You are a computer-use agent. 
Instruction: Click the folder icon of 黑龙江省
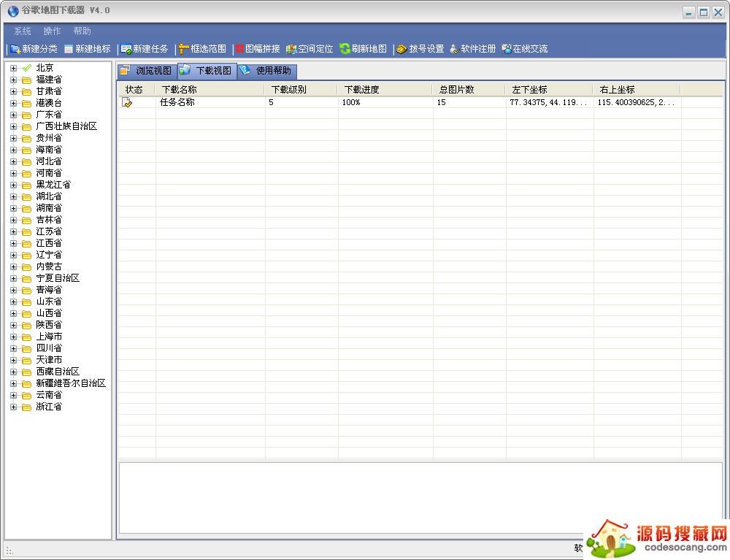click(x=27, y=185)
